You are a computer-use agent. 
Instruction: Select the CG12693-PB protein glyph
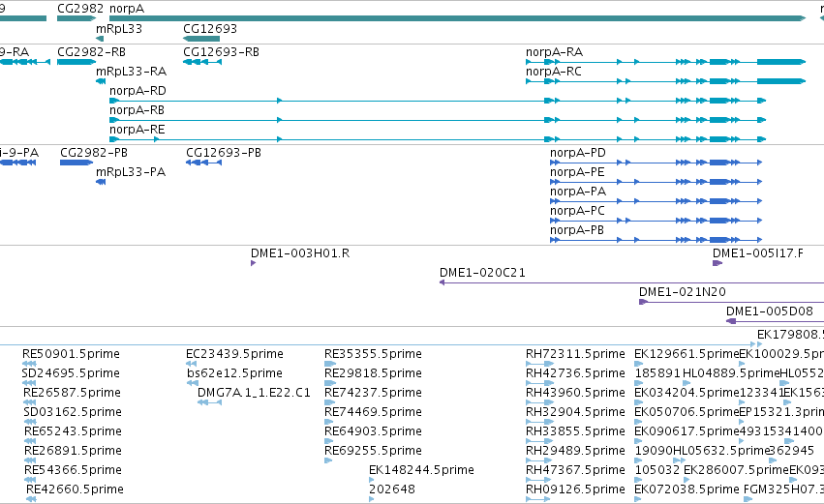[x=204, y=163]
